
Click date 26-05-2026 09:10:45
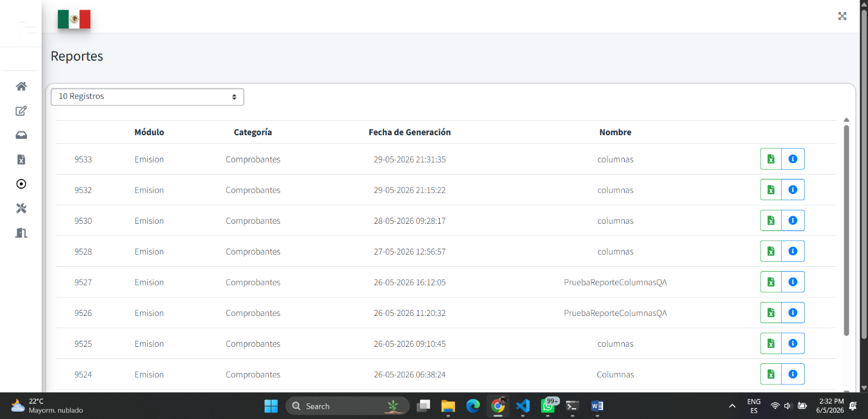409,343
